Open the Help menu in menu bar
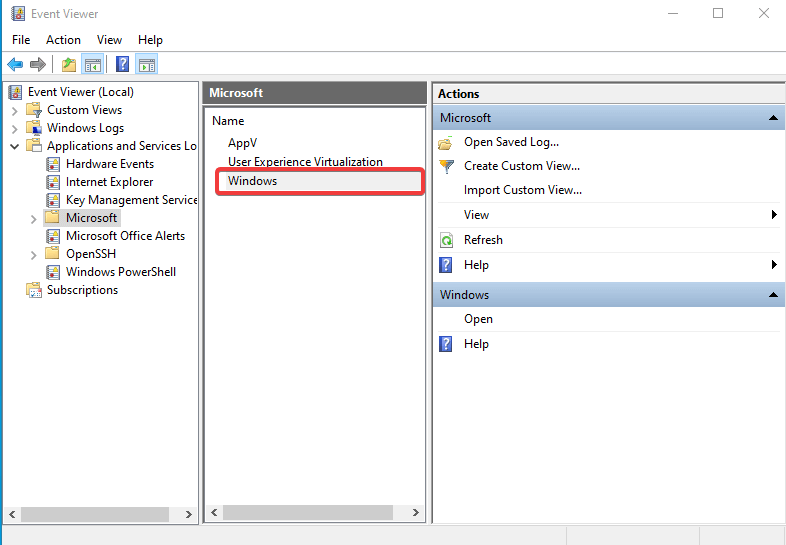The height and width of the screenshot is (545, 786). click(x=150, y=40)
